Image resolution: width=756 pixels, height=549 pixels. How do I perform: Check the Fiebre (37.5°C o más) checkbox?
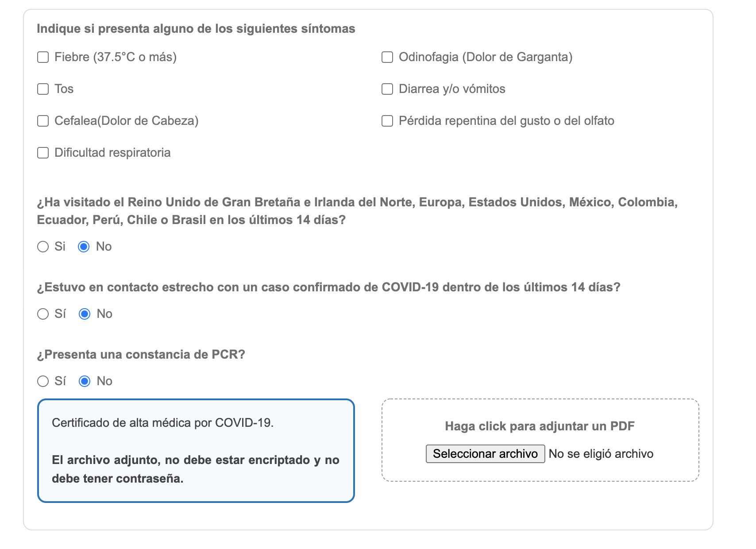(x=43, y=58)
